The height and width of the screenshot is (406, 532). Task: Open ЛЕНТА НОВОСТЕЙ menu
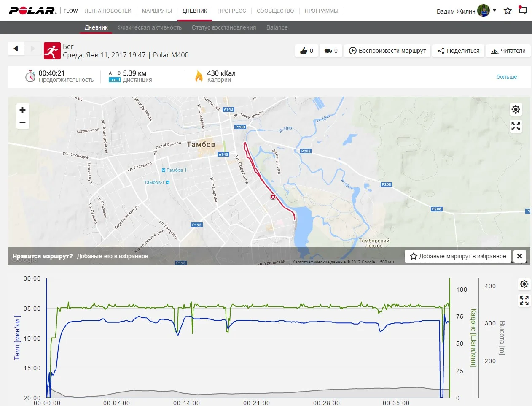(x=108, y=11)
